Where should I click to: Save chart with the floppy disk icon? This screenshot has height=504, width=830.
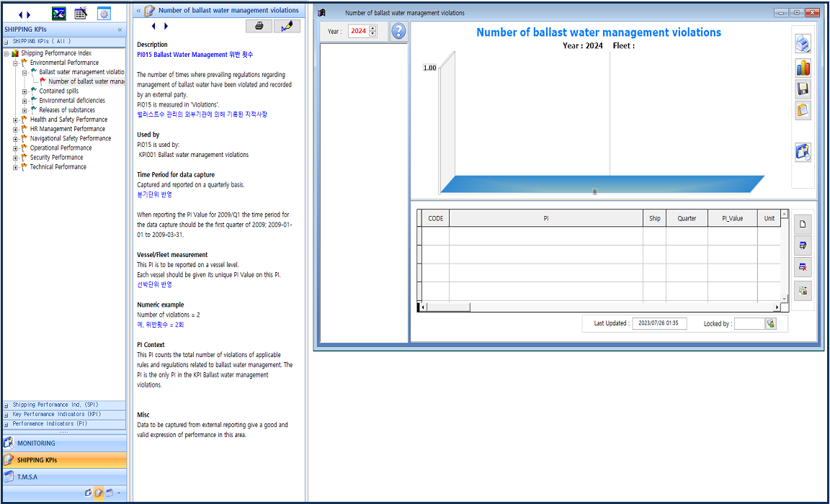803,89
